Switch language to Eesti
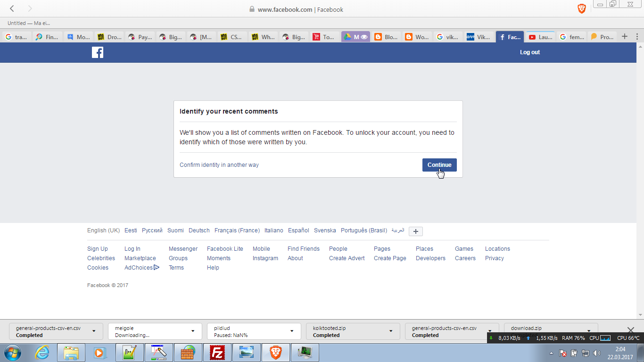The image size is (644, 362). coord(131,230)
